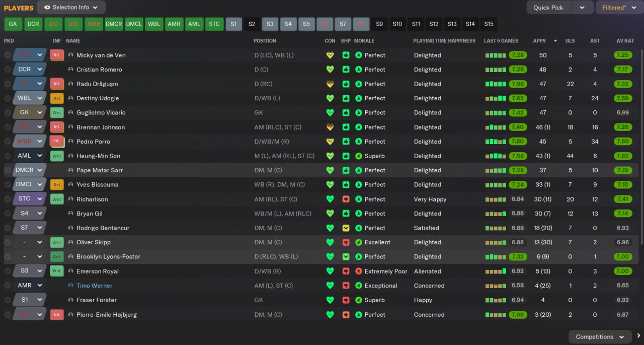Toggle selection circle for Fraser Forster

pyautogui.click(x=8, y=300)
